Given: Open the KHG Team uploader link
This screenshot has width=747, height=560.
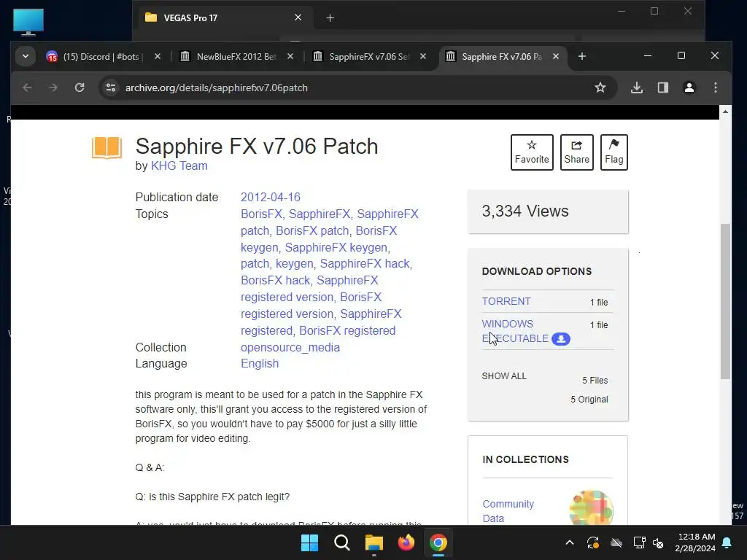Looking at the screenshot, I should pos(179,166).
